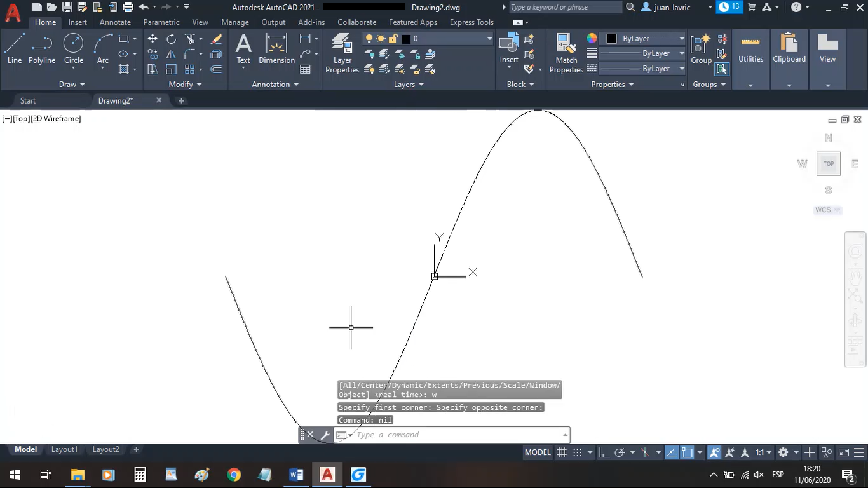Activate the Scale tool
This screenshot has width=868, height=488.
click(171, 69)
